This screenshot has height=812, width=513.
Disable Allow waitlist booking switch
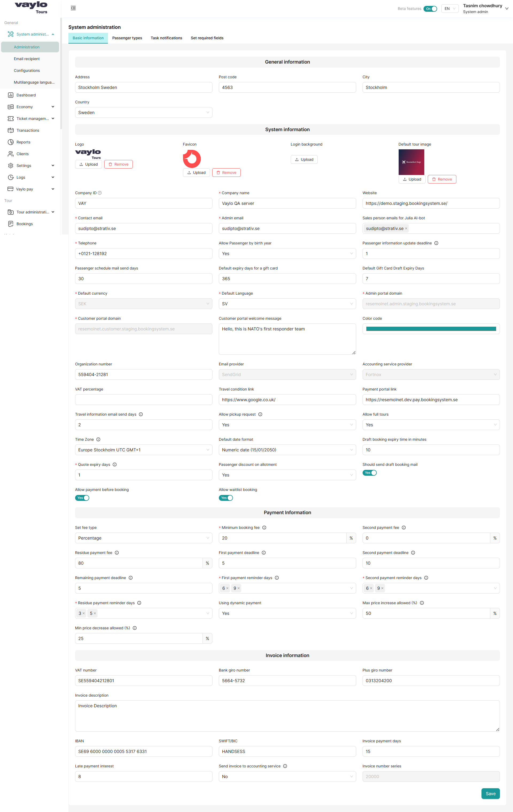pos(226,498)
